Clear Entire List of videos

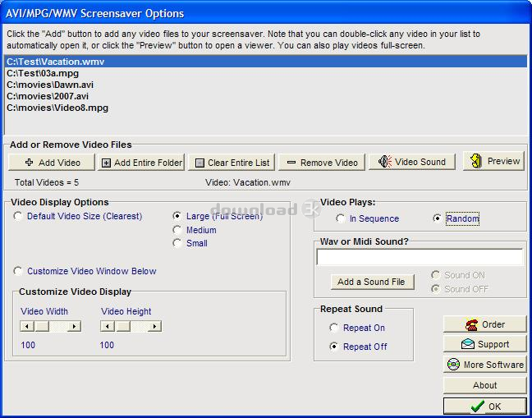pos(231,163)
